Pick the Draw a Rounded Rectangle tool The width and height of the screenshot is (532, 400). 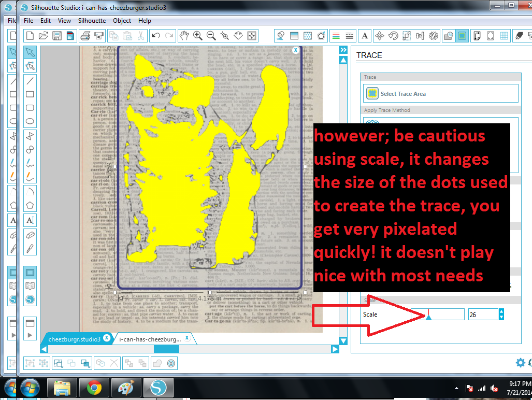pyautogui.click(x=30, y=108)
